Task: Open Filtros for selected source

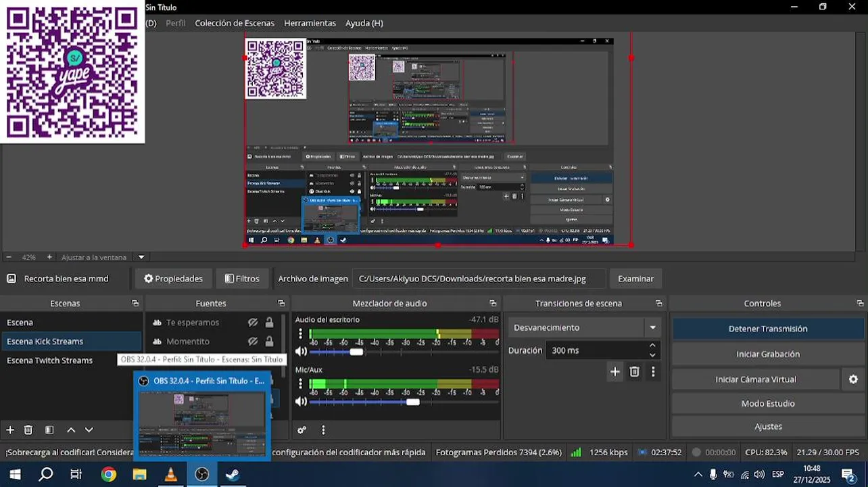Action: tap(242, 279)
